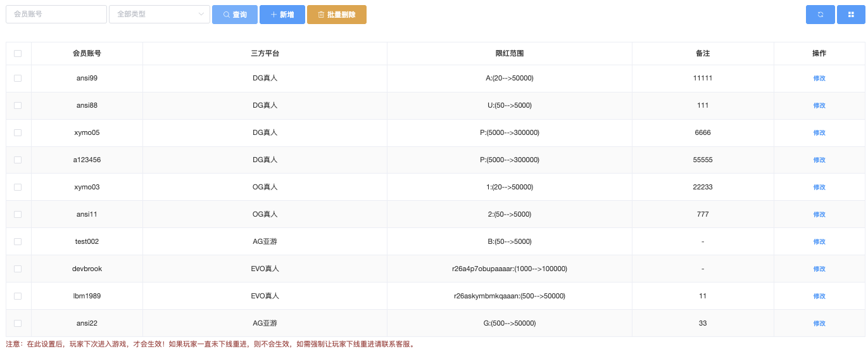The width and height of the screenshot is (868, 356).
Task: Edit the a123456 row via 修改
Action: [x=819, y=160]
